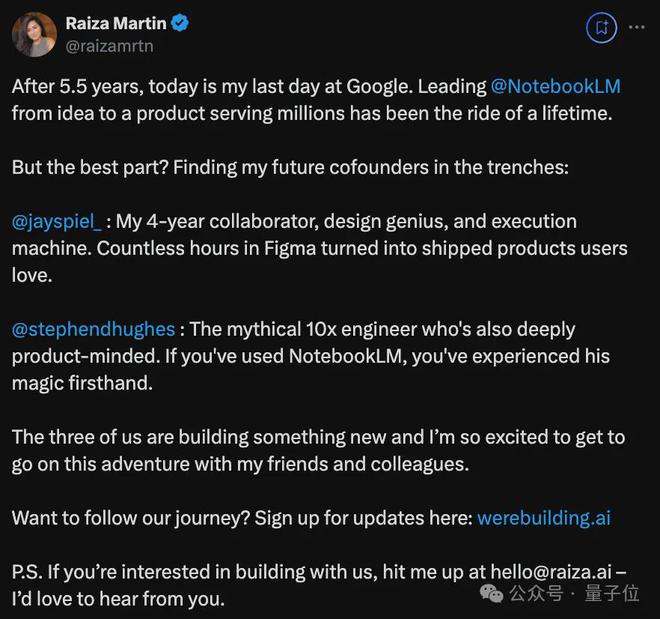Click the 'But the best part?' paragraph
The image size is (660, 619).
290,167
